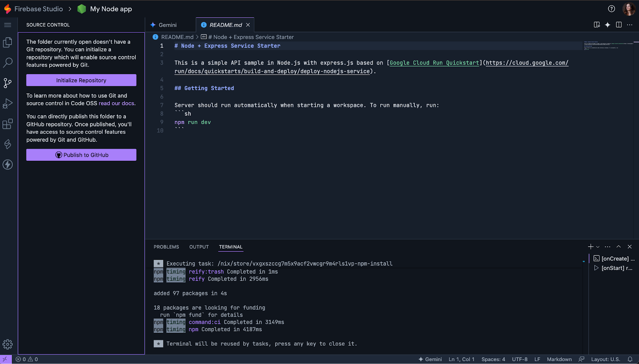
Task: Click the 'npm run dev' code line
Action: click(192, 122)
